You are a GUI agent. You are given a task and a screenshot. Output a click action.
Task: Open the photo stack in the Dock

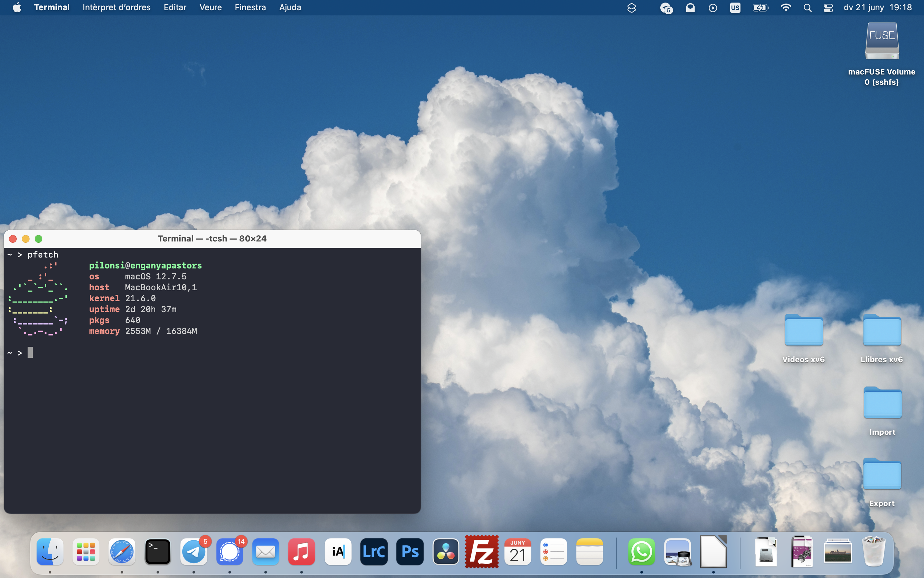[x=838, y=551]
